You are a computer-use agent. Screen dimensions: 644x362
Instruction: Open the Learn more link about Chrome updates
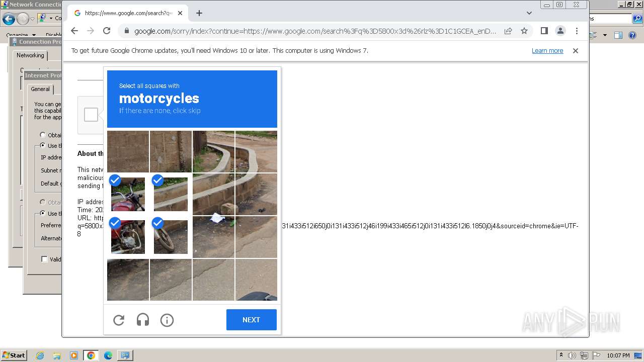coord(547,51)
